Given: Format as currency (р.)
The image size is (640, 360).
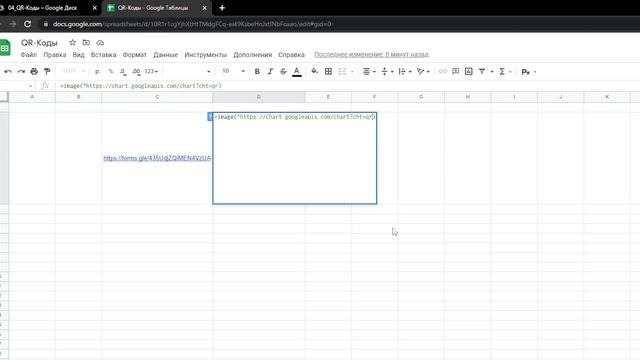Looking at the screenshot, I should (97, 71).
